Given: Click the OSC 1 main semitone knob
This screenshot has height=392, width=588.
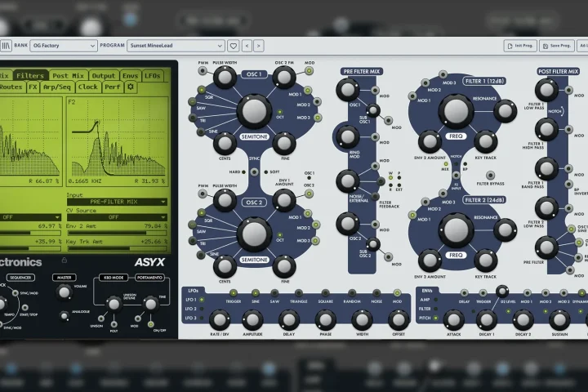Looking at the screenshot, I should (254, 111).
